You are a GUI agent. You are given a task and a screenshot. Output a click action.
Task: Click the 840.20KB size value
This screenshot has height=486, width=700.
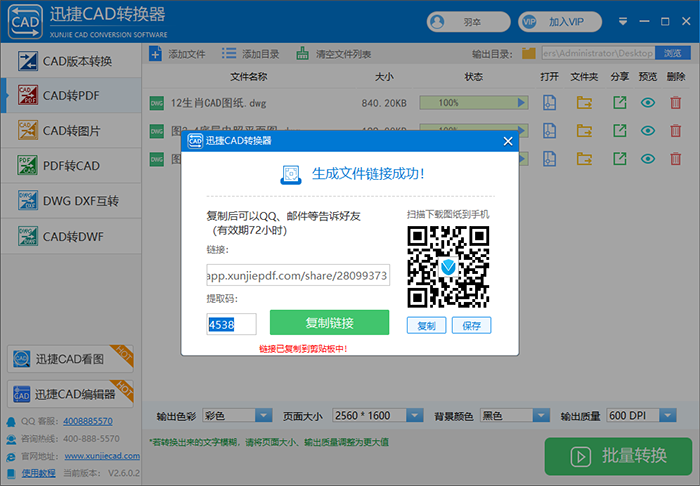click(x=384, y=103)
